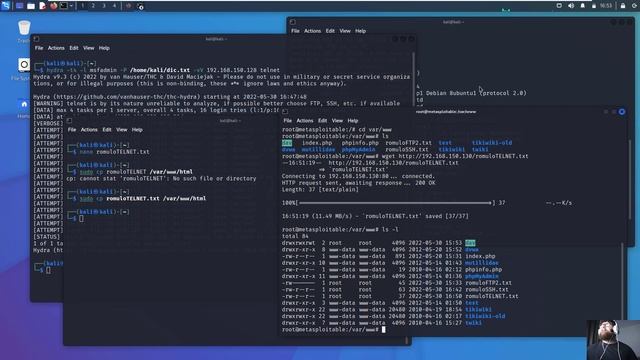Open the Kali applications menu
This screenshot has height=360, width=640.
coord(5,6)
